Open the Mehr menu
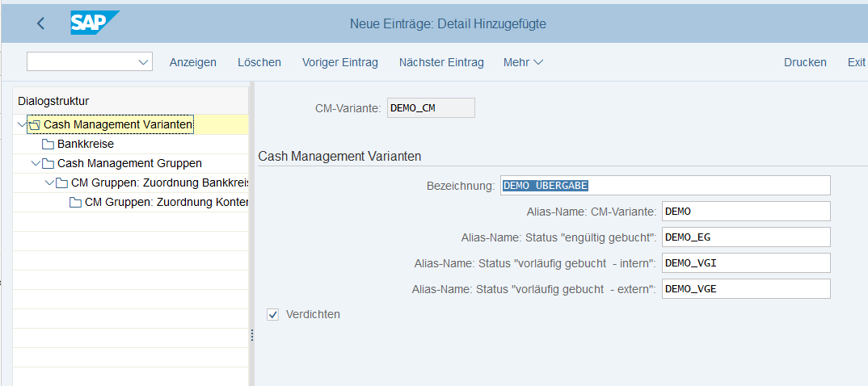Viewport: 868px width, 386px height. [523, 62]
